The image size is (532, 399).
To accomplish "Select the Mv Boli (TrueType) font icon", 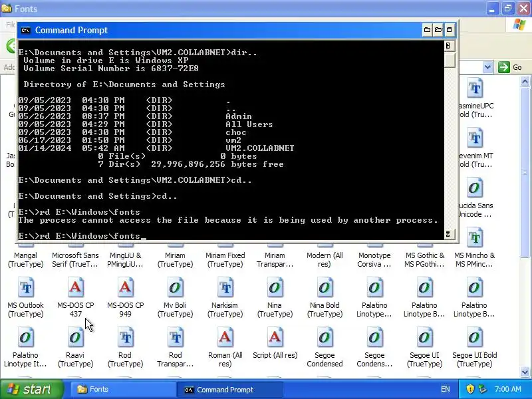I will [x=175, y=288].
